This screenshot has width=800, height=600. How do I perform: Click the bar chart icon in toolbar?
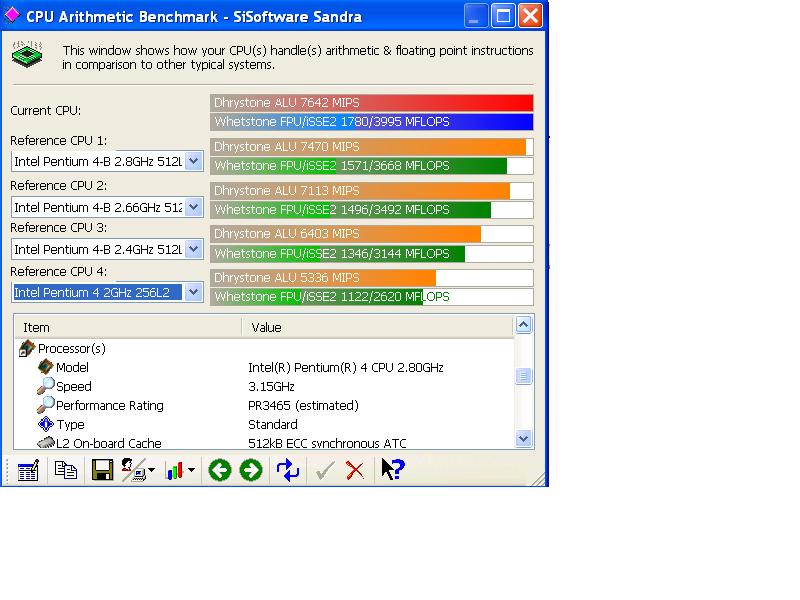point(174,470)
